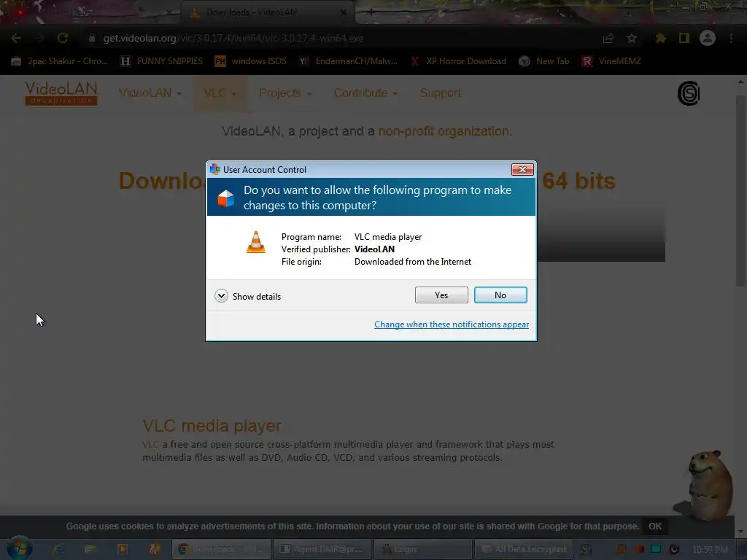Viewport: 747px width, 560px height.
Task: Open the EndermanCH/Malw... bookmark
Action: (x=348, y=61)
